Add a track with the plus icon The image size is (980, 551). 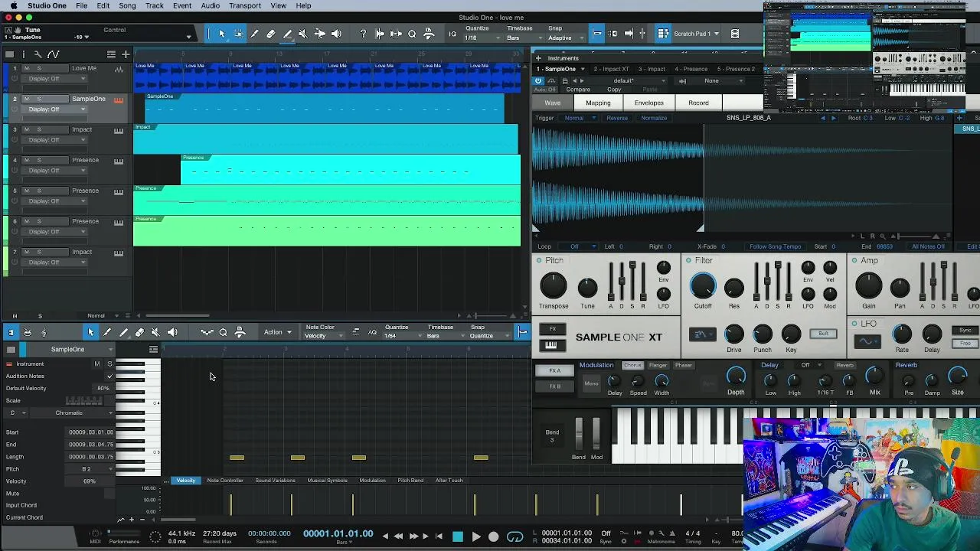[126, 54]
